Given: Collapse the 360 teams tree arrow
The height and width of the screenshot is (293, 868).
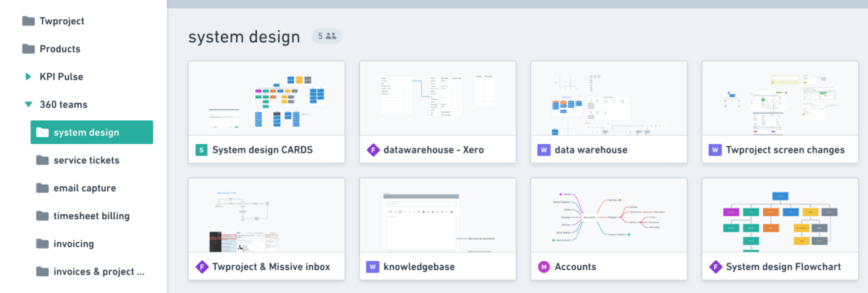Looking at the screenshot, I should point(29,105).
